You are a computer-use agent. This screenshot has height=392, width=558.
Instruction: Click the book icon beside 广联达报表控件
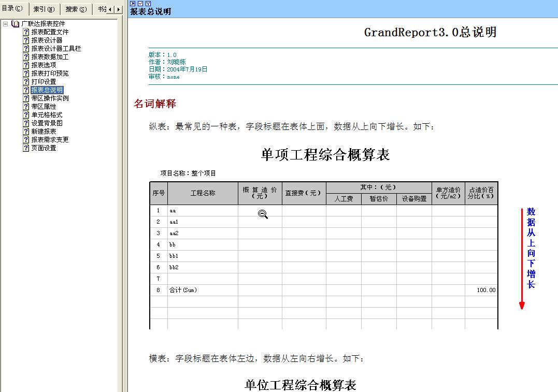click(15, 24)
